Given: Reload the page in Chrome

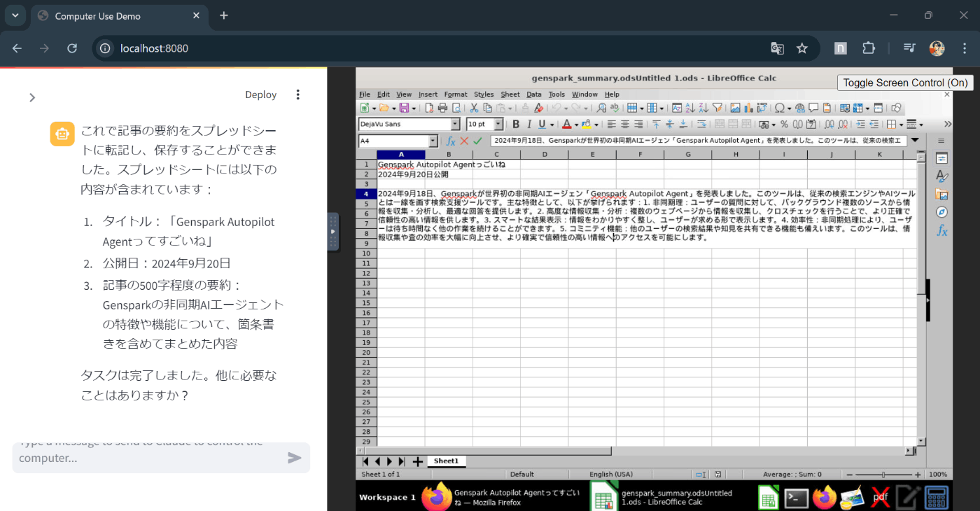Looking at the screenshot, I should (x=72, y=48).
